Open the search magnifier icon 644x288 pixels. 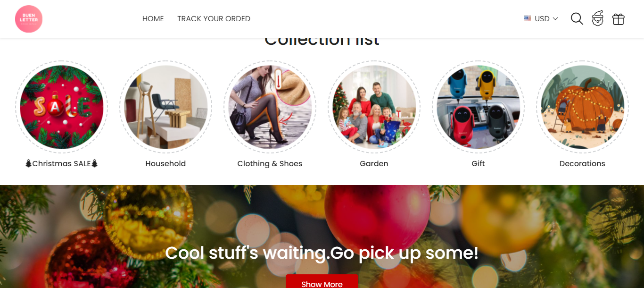577,19
